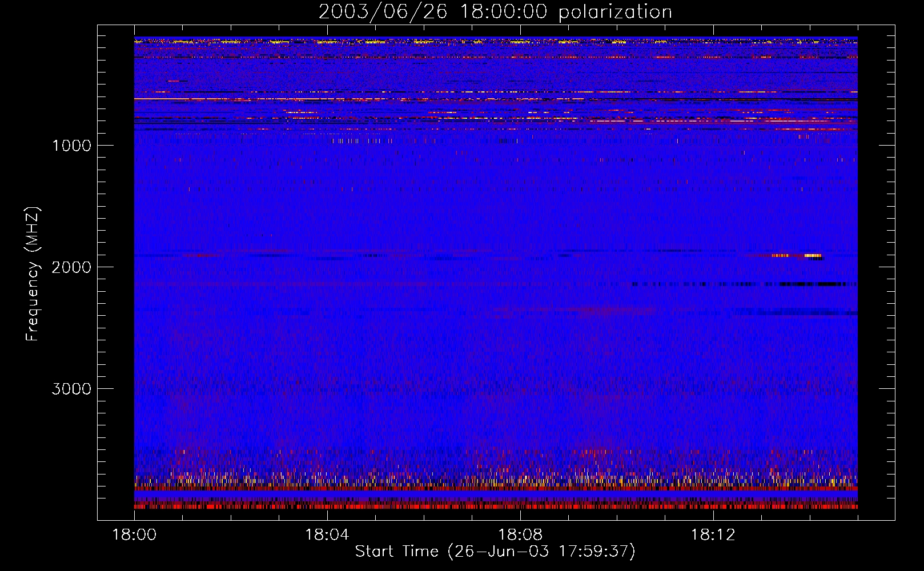Click the 'Frequency (MHZ)' axis label
The width and height of the screenshot is (924, 571).
33,274
